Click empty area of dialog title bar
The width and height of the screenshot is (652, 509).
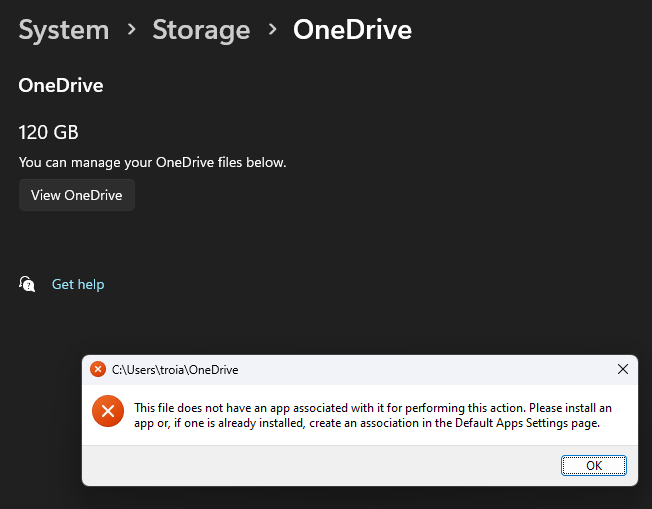tap(420, 369)
